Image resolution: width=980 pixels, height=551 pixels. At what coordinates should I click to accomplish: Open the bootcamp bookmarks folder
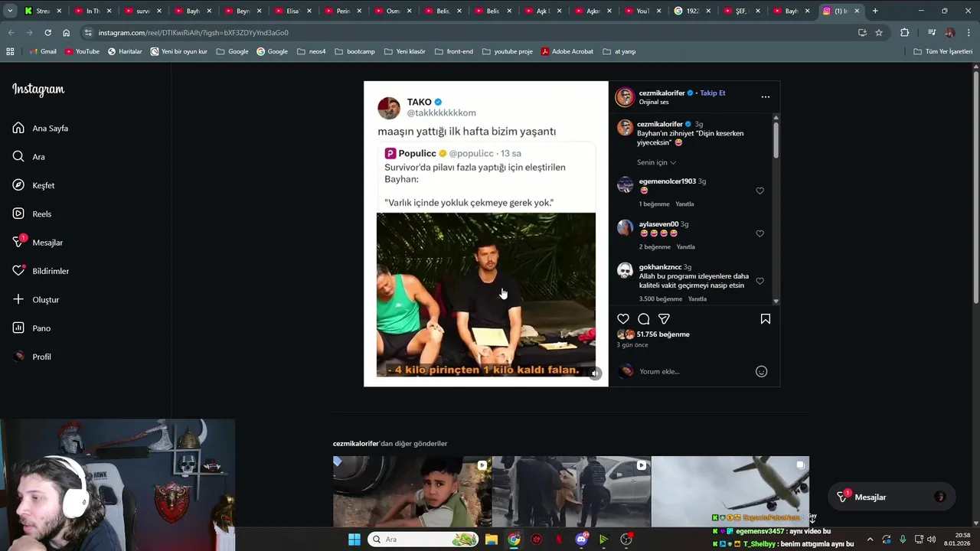click(x=354, y=51)
